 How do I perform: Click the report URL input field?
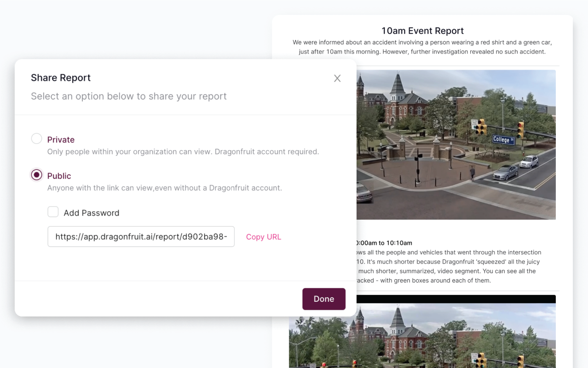coord(141,237)
